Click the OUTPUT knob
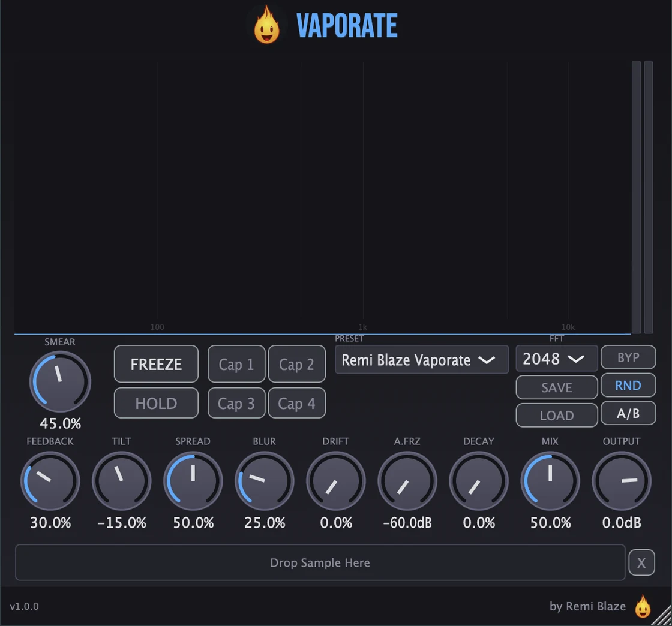 pyautogui.click(x=622, y=481)
